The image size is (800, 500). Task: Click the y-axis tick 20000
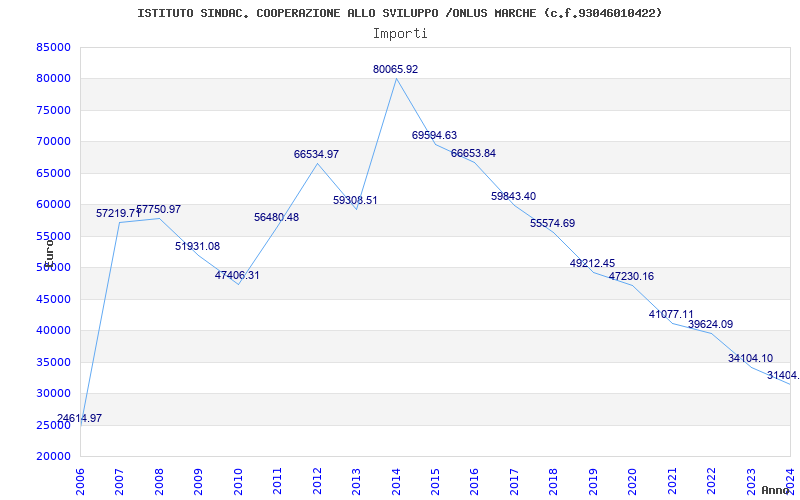click(x=53, y=457)
